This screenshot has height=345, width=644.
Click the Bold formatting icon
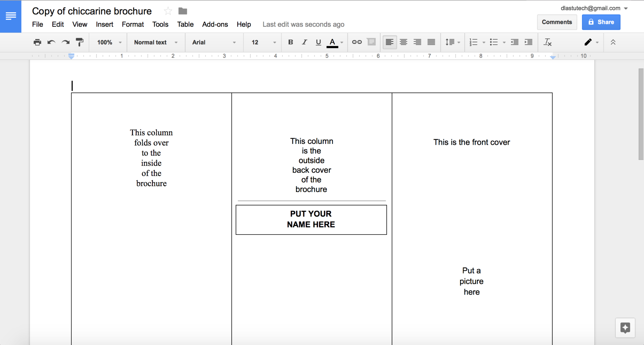[x=289, y=42]
